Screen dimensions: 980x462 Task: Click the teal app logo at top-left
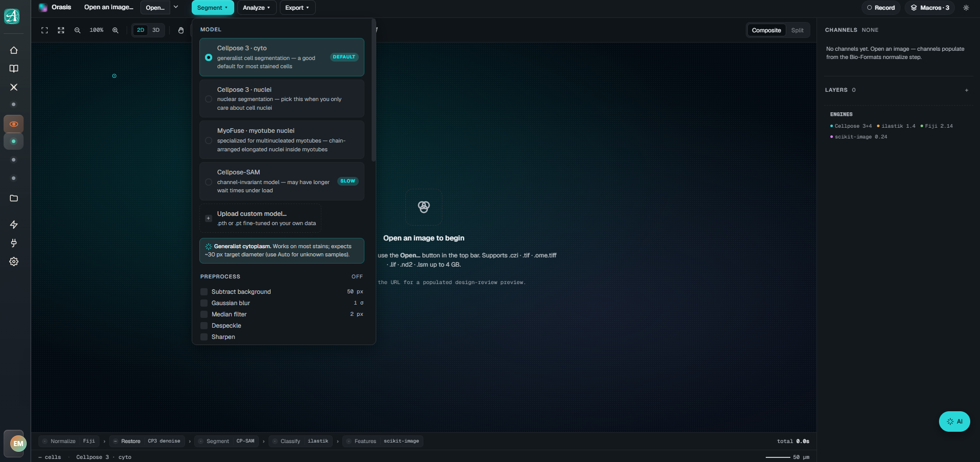pos(12,16)
